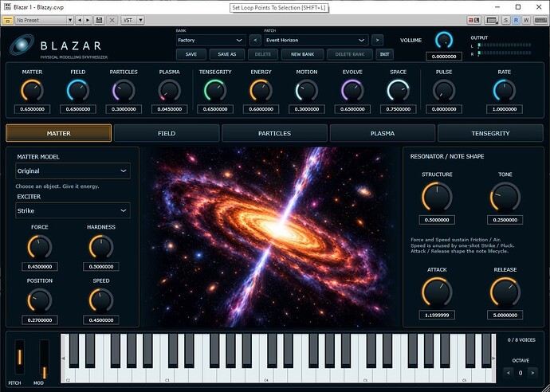The height and width of the screenshot is (392, 550).
Task: Click the VOLUME knob
Action: (444, 41)
